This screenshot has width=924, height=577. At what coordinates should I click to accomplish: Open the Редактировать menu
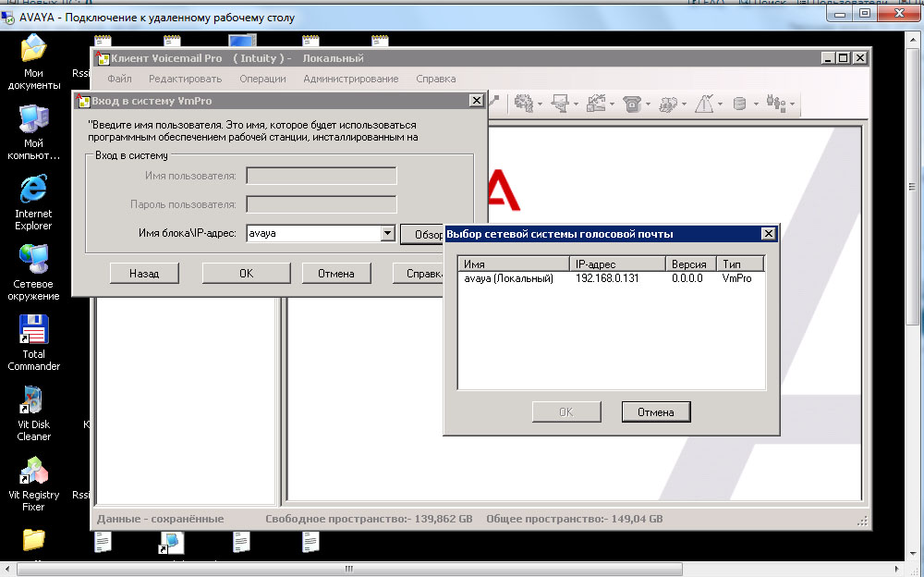pyautogui.click(x=185, y=79)
